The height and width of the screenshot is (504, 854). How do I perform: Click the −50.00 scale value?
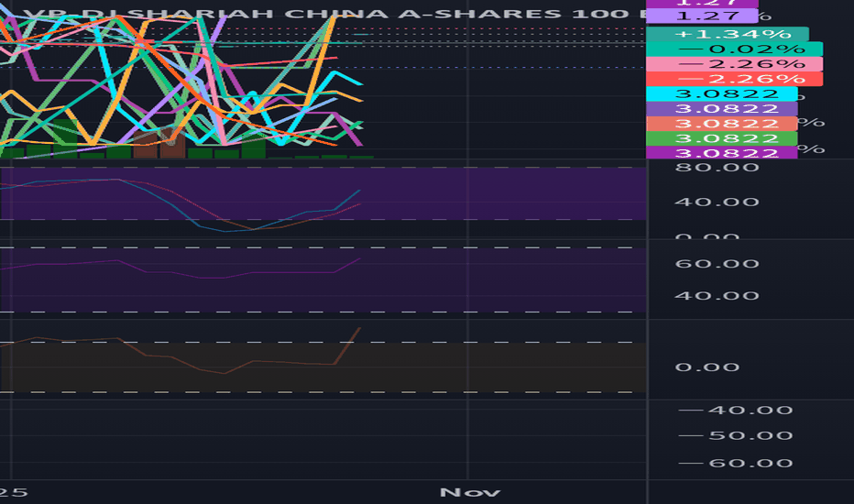pyautogui.click(x=735, y=436)
